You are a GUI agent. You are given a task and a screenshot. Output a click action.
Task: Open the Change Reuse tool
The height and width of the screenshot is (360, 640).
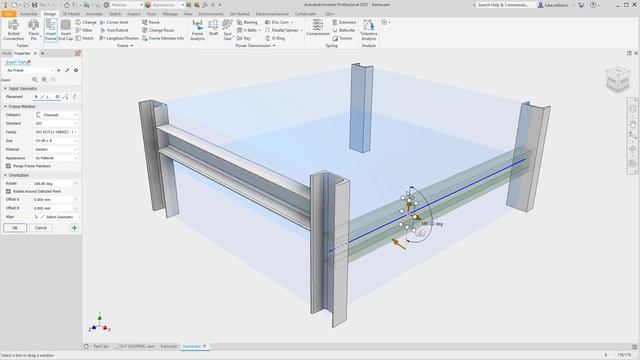tap(158, 30)
